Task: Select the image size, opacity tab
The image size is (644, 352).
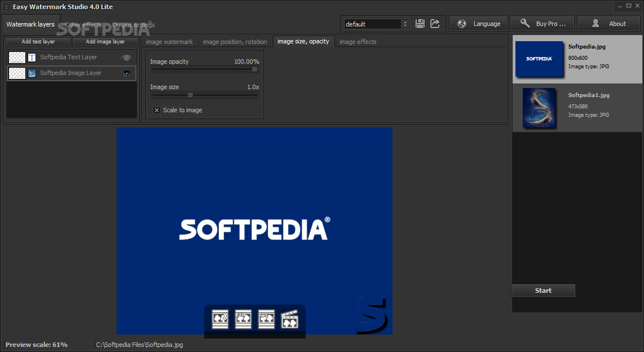Action: (303, 42)
